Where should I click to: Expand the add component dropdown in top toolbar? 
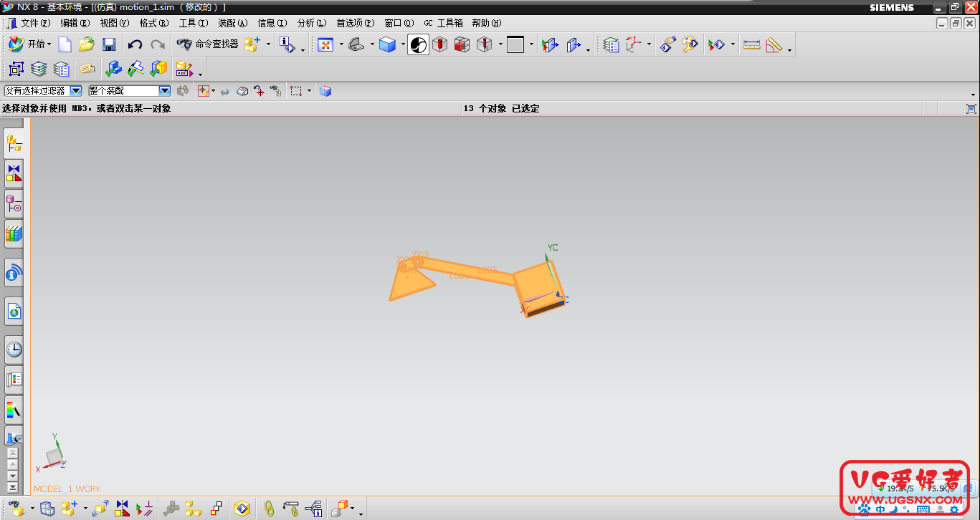pyautogui.click(x=268, y=45)
